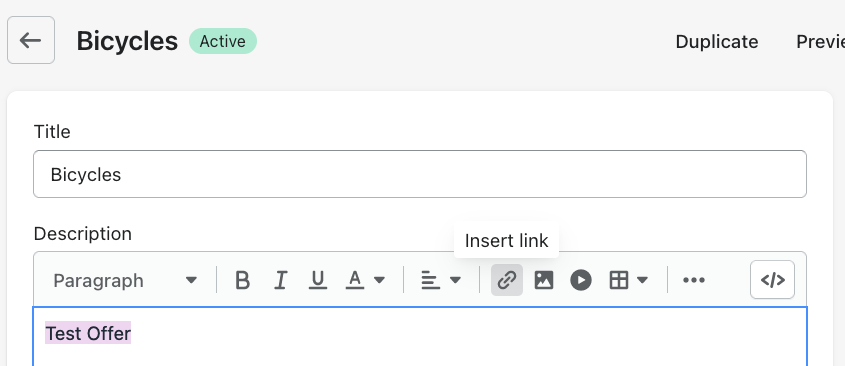Click the Preview button
This screenshot has width=845, height=366.
[820, 42]
